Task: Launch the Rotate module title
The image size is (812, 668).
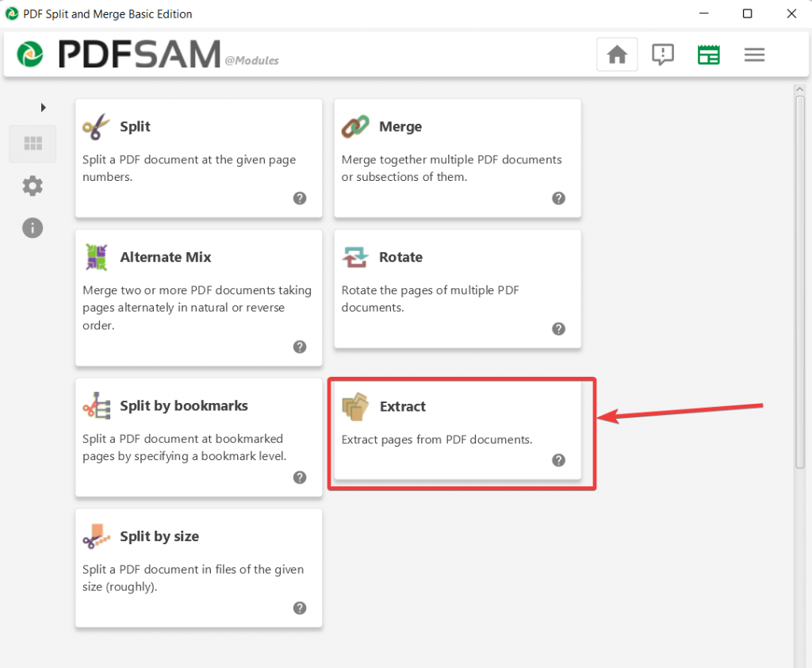Action: pyautogui.click(x=400, y=257)
